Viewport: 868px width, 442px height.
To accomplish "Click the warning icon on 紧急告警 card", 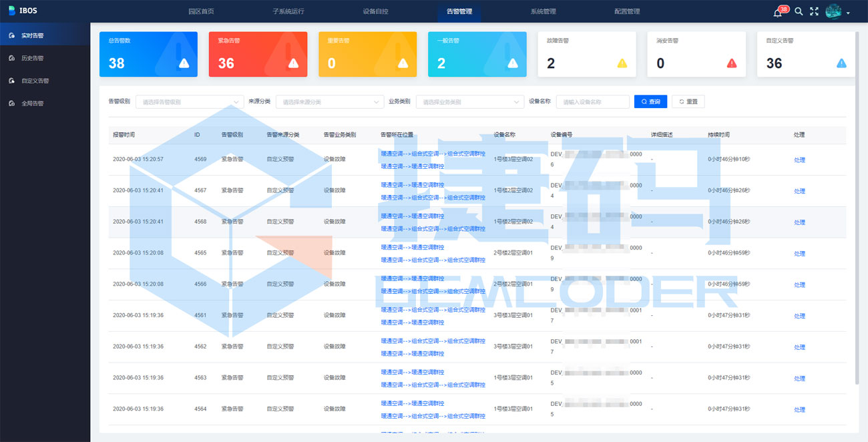I will click(293, 63).
